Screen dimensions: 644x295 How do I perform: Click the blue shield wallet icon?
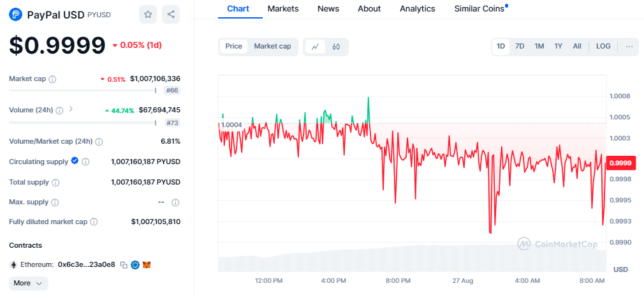click(135, 264)
